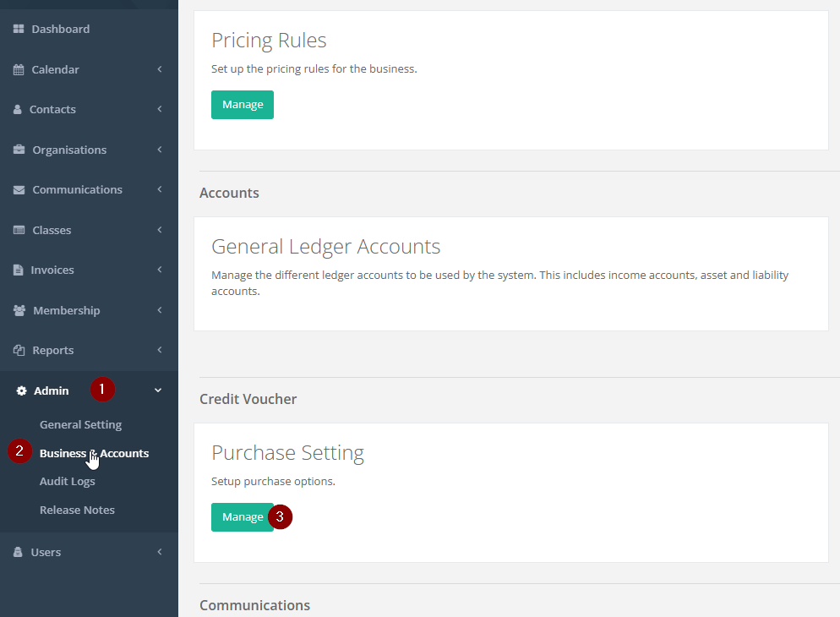Image resolution: width=840 pixels, height=617 pixels.
Task: Select Business & Accounts submenu item
Action: [x=94, y=454]
